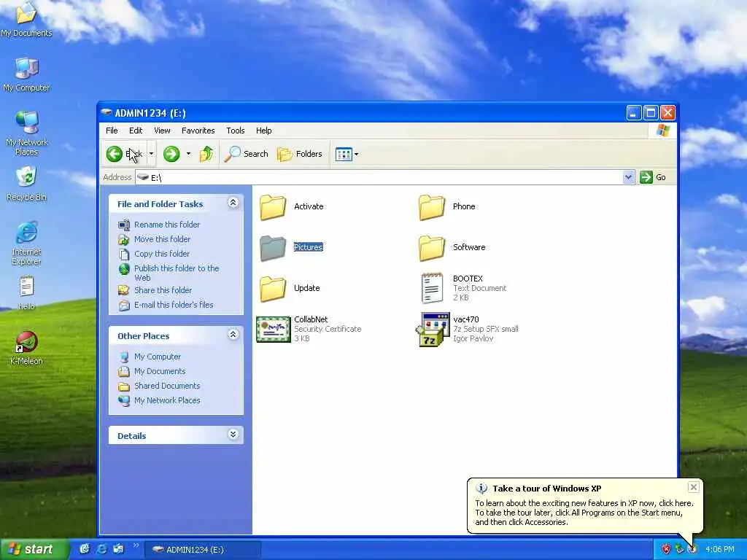The image size is (747, 560).
Task: Select the BOOTEX text document icon
Action: pyautogui.click(x=432, y=288)
